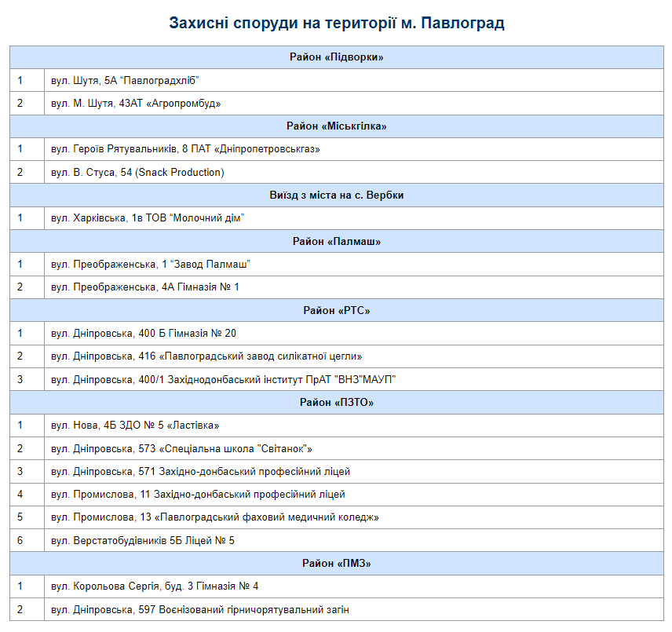Select the 'Район «ПМЗ»' section header
Image resolution: width=672 pixels, height=632 pixels.
[x=337, y=563]
